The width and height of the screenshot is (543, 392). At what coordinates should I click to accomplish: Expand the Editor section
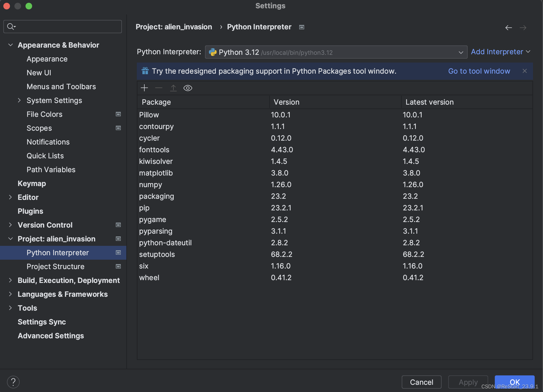pyautogui.click(x=11, y=197)
